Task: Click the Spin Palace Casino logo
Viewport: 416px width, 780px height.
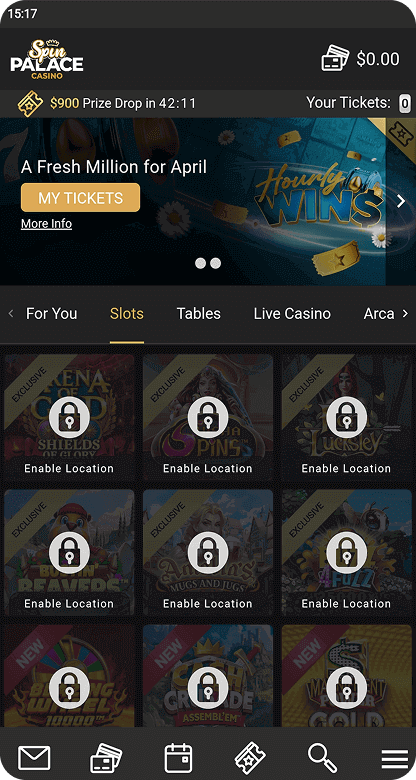Action: pos(47,59)
